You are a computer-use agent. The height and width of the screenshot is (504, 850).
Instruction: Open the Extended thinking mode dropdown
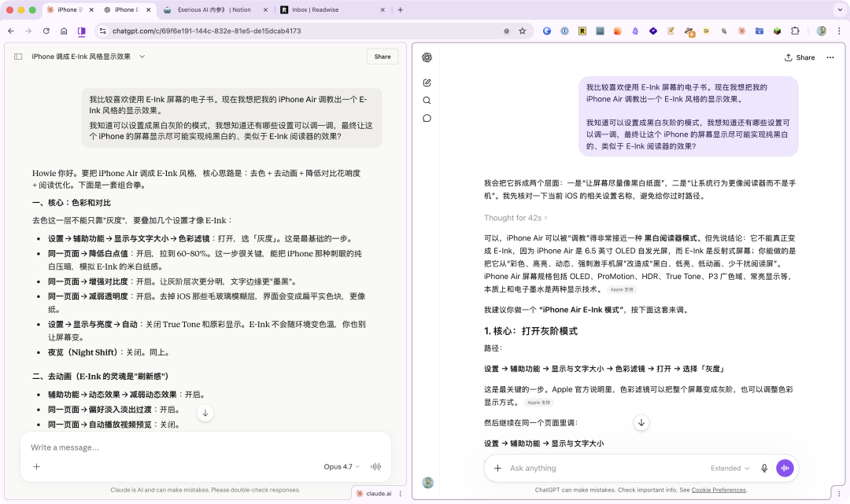(x=730, y=469)
